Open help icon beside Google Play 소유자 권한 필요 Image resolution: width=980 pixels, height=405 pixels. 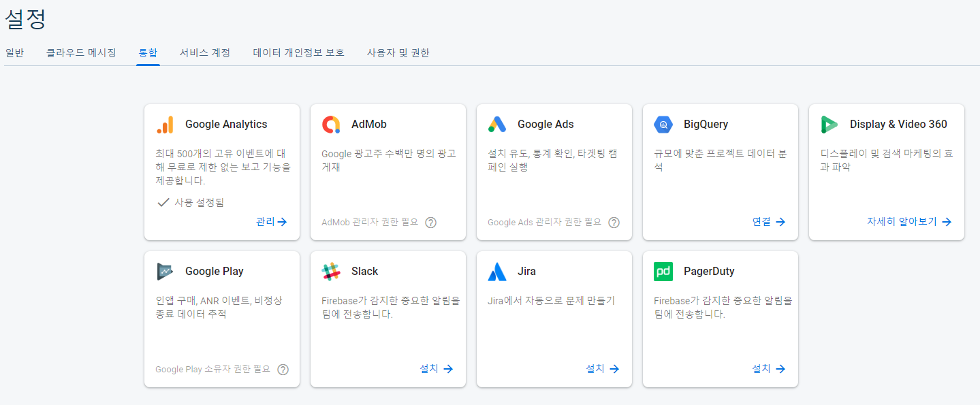(283, 370)
